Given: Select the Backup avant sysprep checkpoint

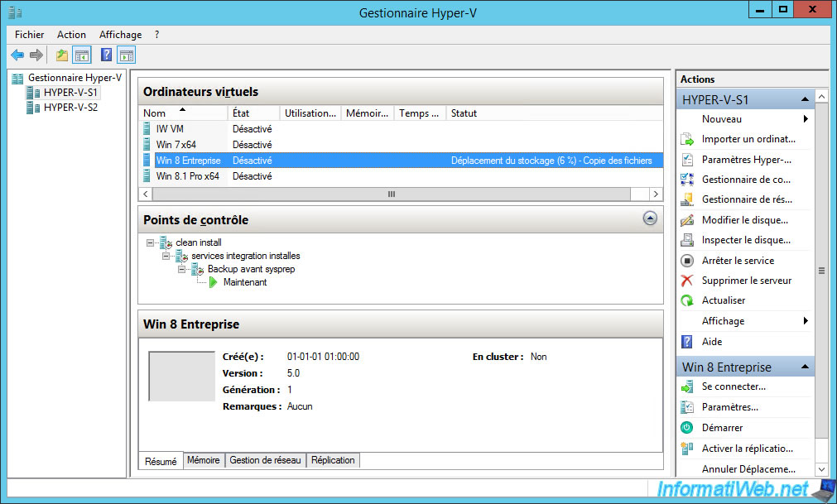Looking at the screenshot, I should click(251, 269).
